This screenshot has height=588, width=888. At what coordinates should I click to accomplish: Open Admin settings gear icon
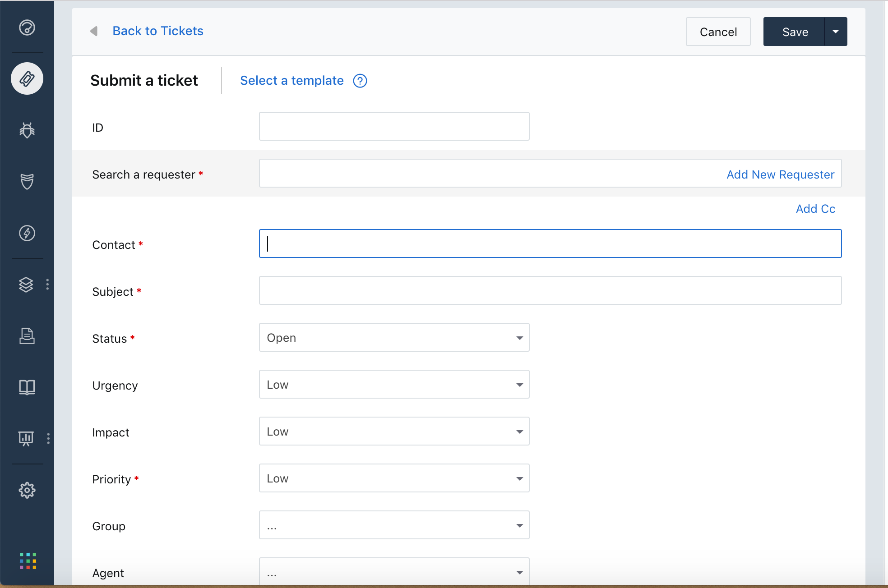click(27, 490)
